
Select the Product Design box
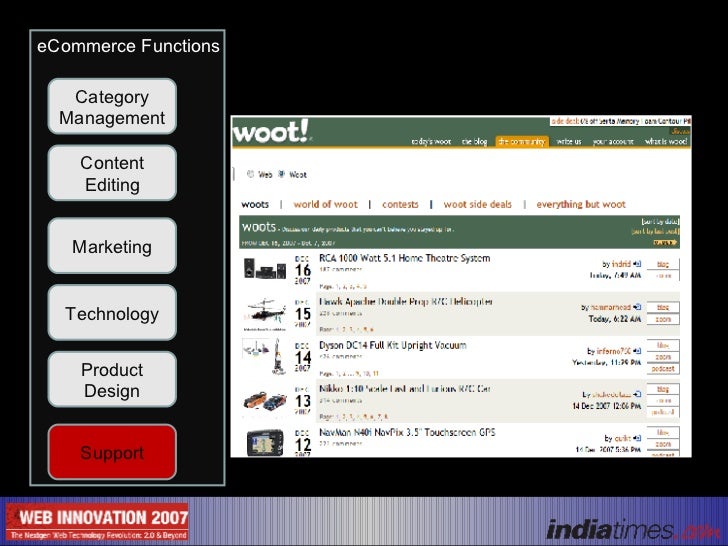pyautogui.click(x=112, y=380)
